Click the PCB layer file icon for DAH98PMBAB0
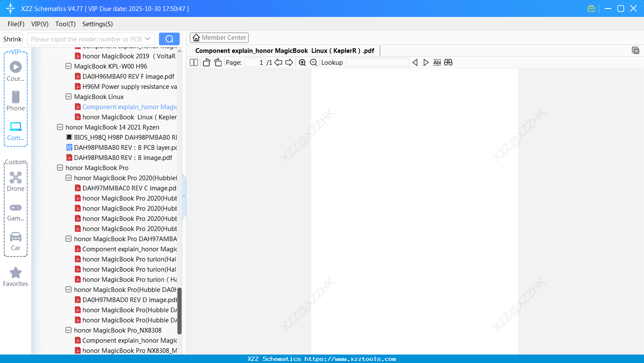644x363 pixels. (69, 148)
